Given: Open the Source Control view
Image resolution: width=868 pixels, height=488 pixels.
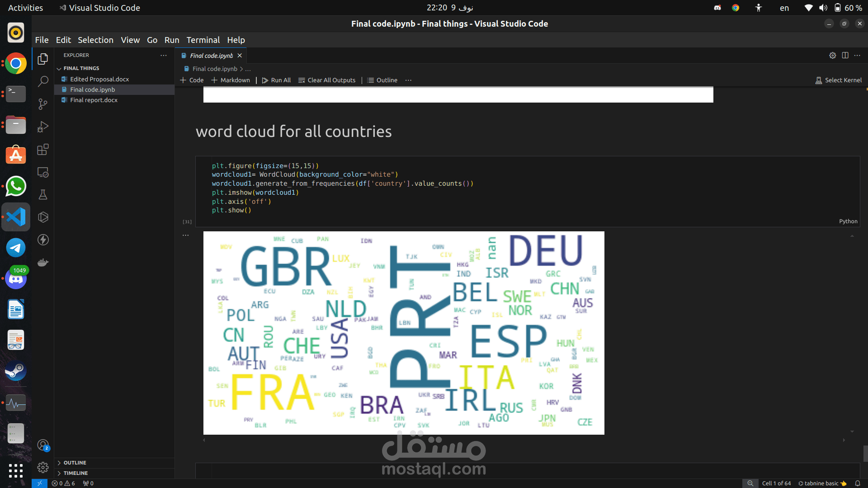Looking at the screenshot, I should click(43, 104).
